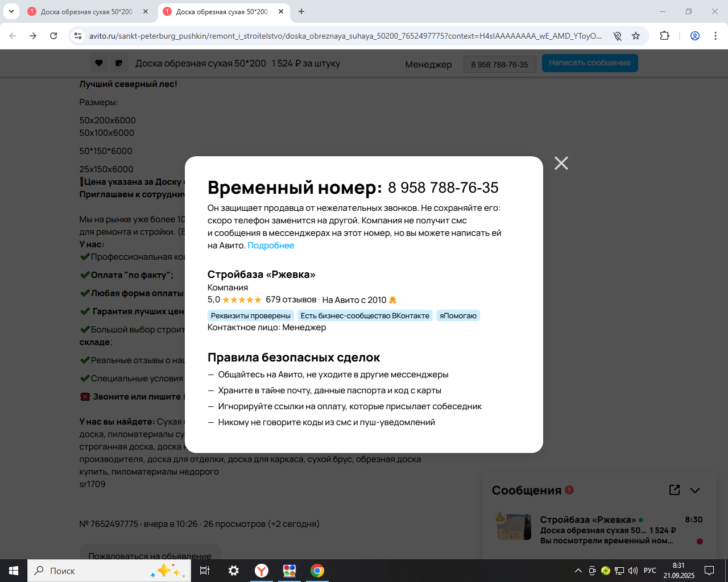This screenshot has height=582, width=728.
Task: Open the Windows Start menu
Action: click(x=14, y=571)
